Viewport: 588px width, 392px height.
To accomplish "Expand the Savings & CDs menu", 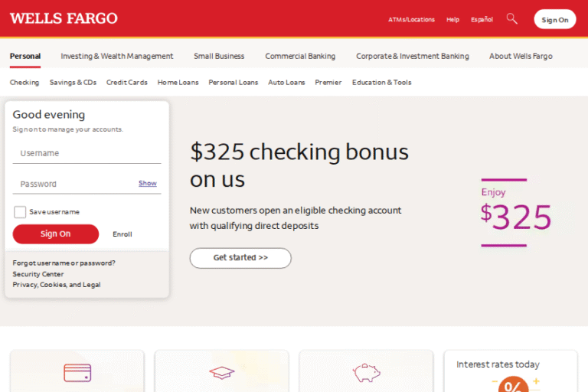I will [73, 83].
